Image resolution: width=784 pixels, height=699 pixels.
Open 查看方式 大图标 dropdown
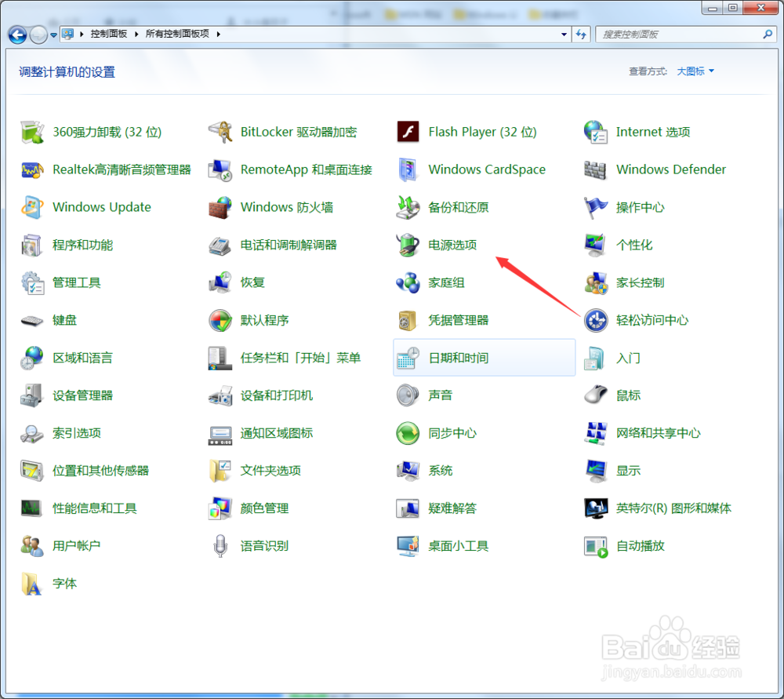click(x=695, y=71)
